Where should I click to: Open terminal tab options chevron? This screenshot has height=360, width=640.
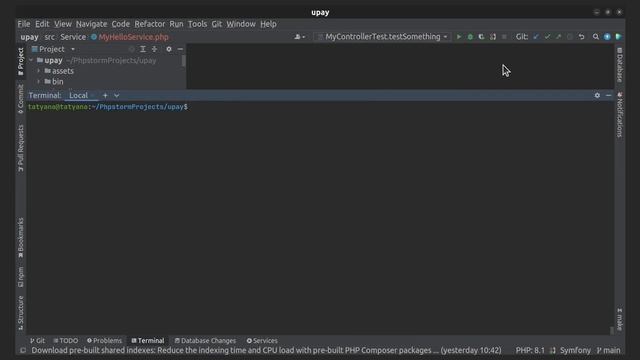click(117, 95)
